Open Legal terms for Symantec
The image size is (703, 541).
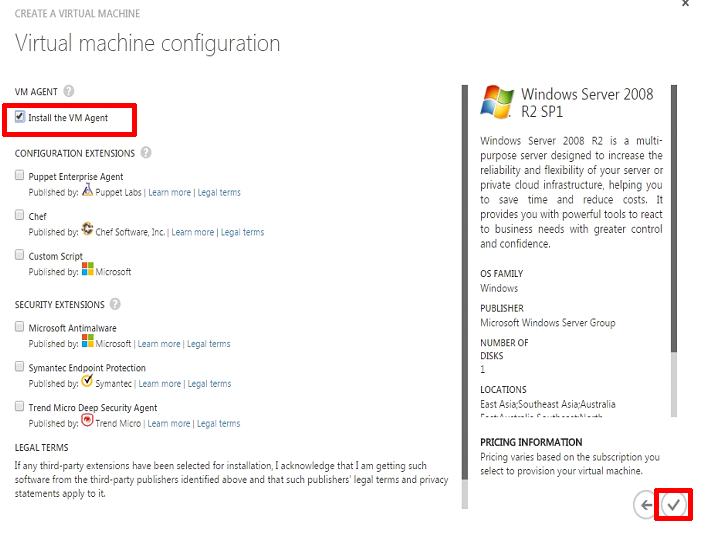point(209,384)
